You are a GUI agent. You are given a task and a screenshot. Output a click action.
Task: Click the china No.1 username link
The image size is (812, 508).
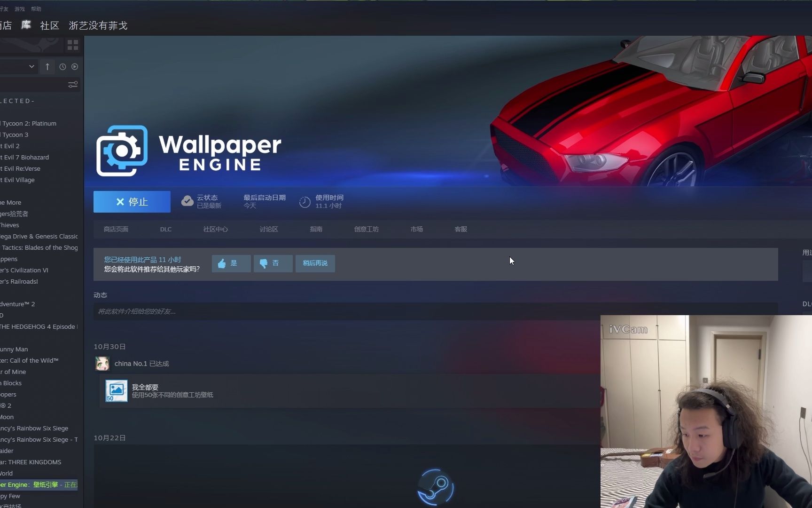pos(131,364)
